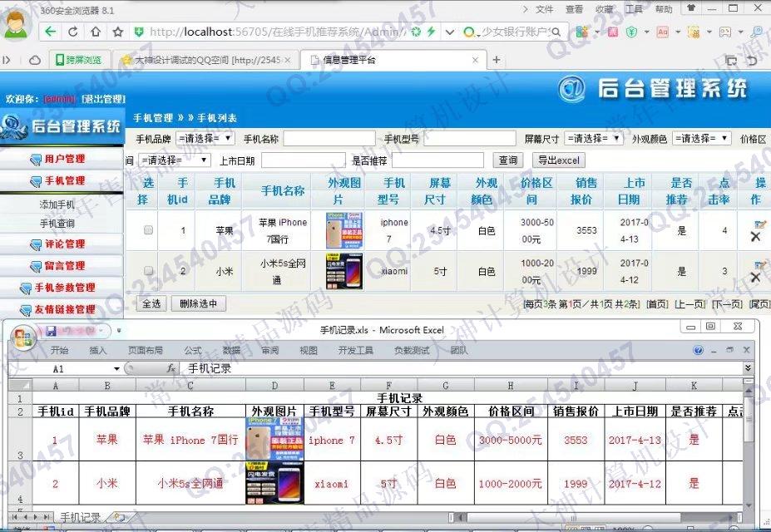The image size is (771, 532).
Task: Click the lightning speed-mode icon in address bar
Action: click(431, 32)
